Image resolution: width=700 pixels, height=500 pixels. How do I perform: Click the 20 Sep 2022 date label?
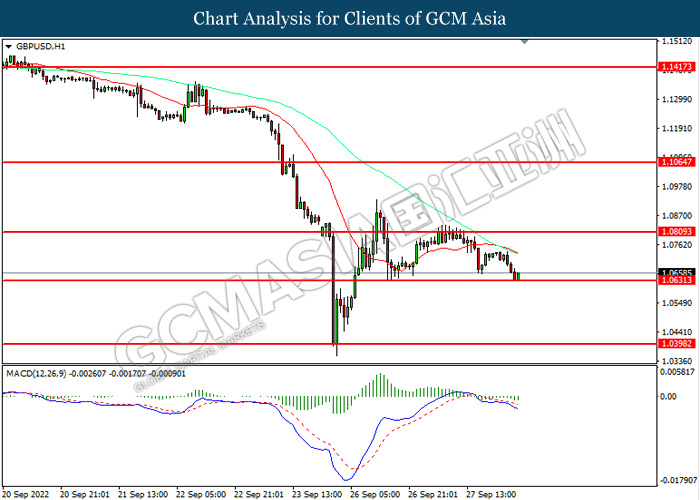pos(26,495)
